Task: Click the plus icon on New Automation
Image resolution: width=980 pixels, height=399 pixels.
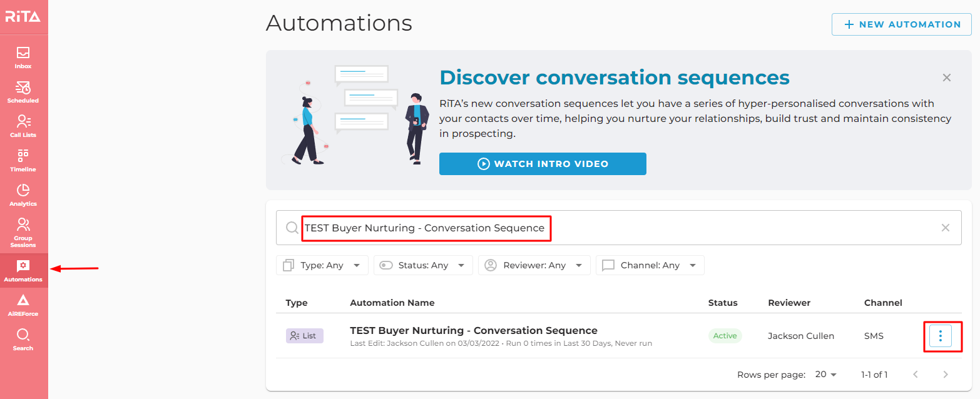Action: [849, 24]
